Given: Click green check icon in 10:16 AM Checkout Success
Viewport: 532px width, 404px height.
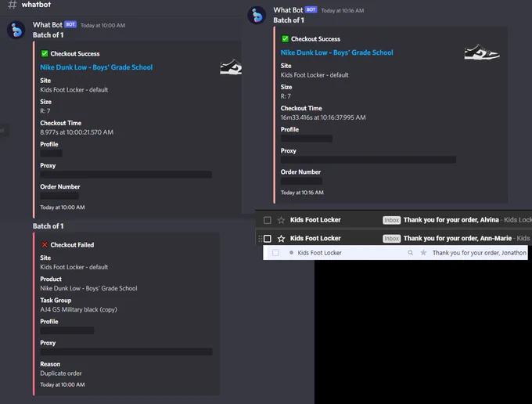Looking at the screenshot, I should coord(285,38).
